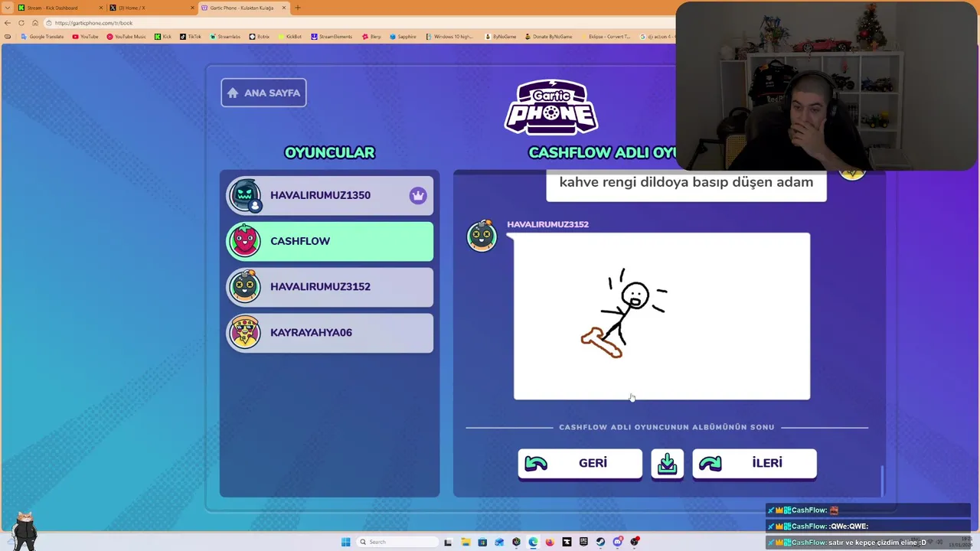The height and width of the screenshot is (551, 980).
Task: Click the ILERI forward button
Action: tap(754, 463)
